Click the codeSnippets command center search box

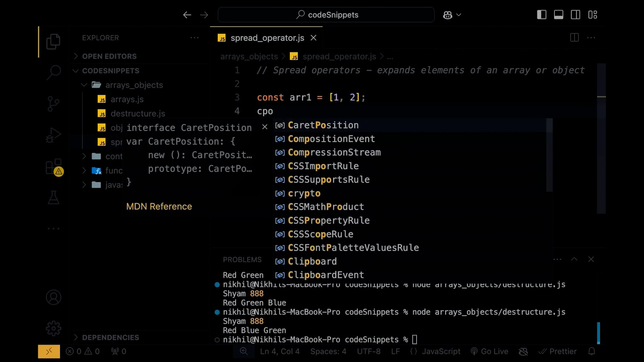[326, 15]
